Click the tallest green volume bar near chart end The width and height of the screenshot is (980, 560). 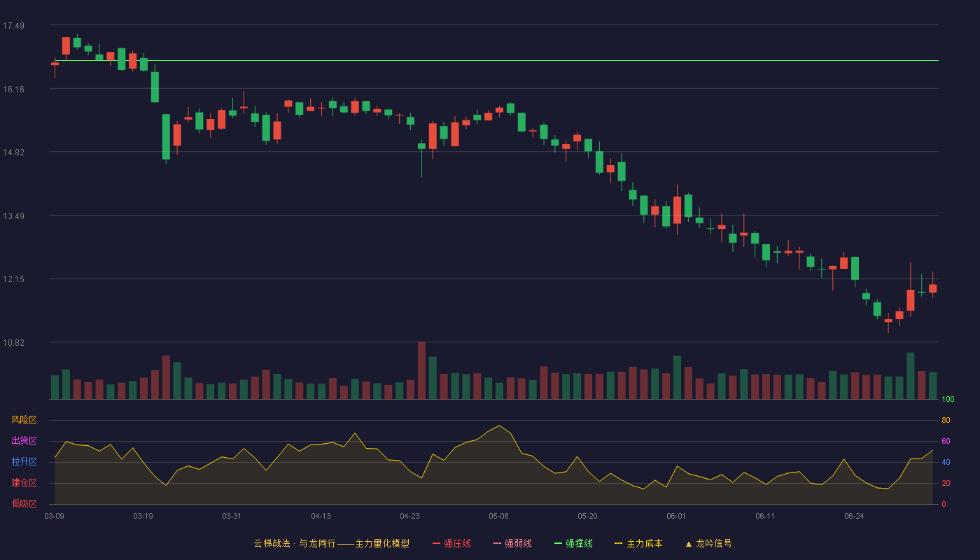pyautogui.click(x=911, y=376)
